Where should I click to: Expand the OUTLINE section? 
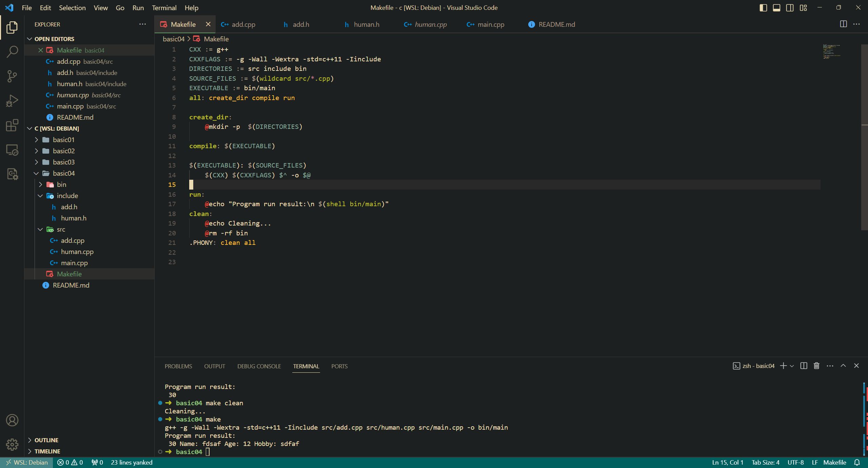(46, 440)
